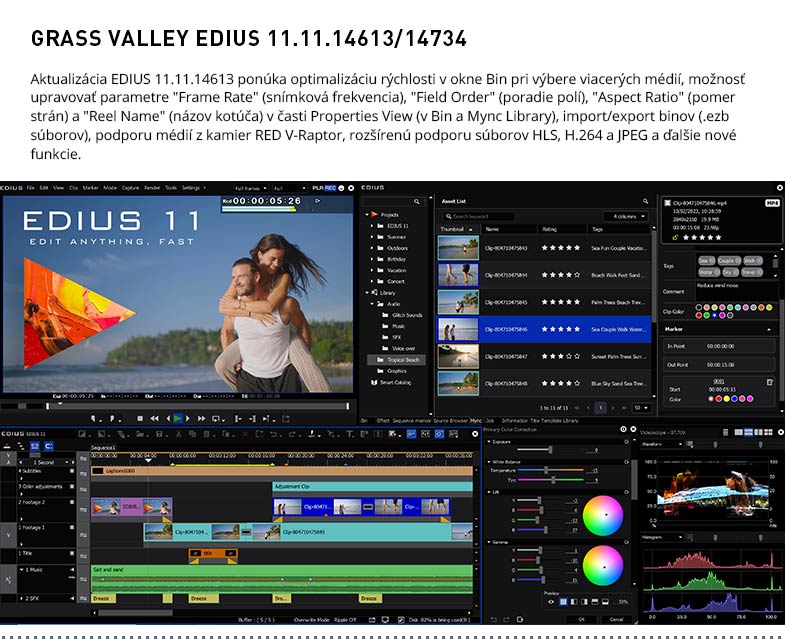Open the Waveform type dropdown in Videoscope
The image size is (785, 639).
pyautogui.click(x=662, y=444)
